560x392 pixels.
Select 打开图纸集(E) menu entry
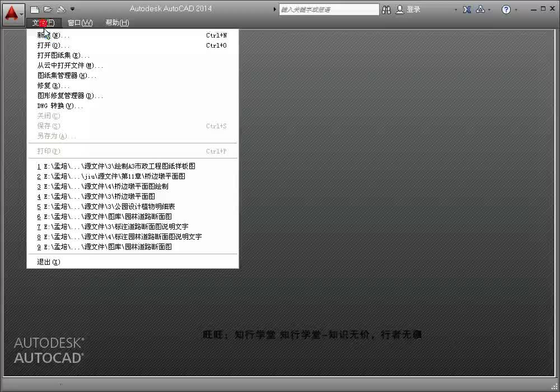point(133,55)
